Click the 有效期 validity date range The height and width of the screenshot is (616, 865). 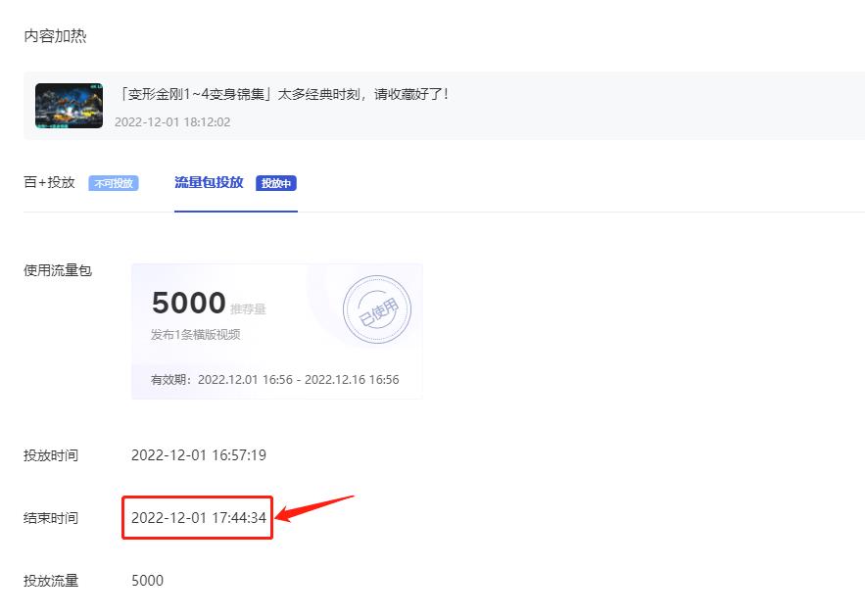click(x=274, y=380)
